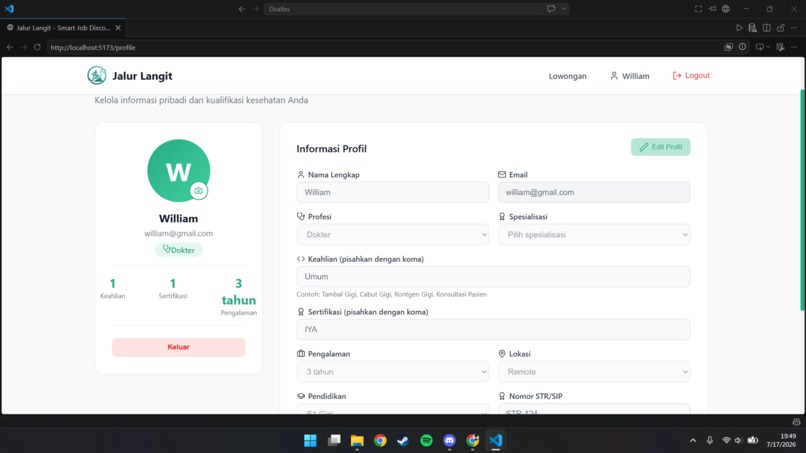
Task: Go forward with title bar arrow
Action: pyautogui.click(x=255, y=9)
